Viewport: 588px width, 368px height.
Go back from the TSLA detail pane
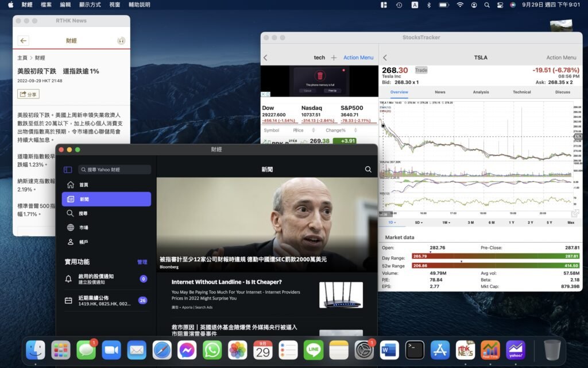pos(385,57)
